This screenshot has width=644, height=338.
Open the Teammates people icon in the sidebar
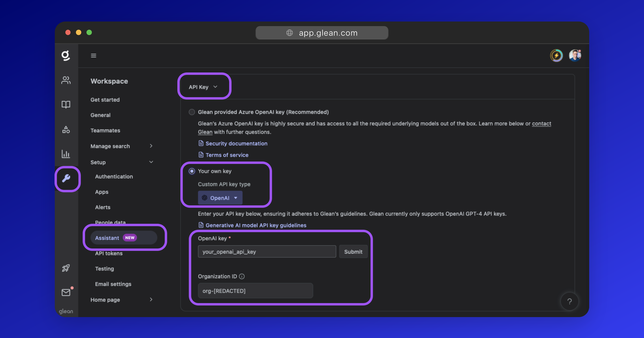(x=66, y=80)
